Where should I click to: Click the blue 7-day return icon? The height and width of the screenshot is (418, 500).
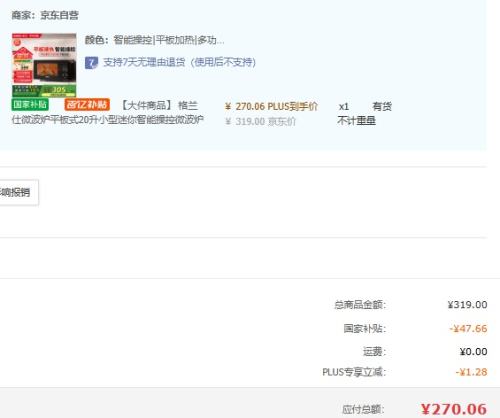[91, 62]
